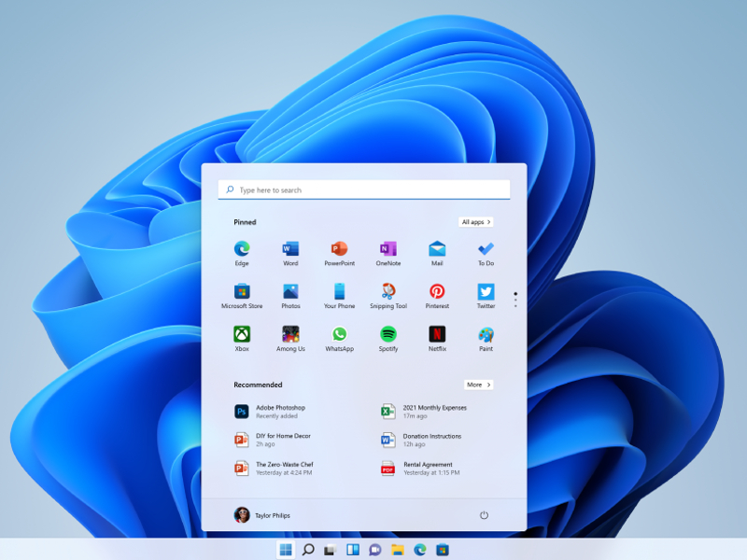Image resolution: width=747 pixels, height=560 pixels.
Task: Click the Type here to search box
Action: (364, 189)
